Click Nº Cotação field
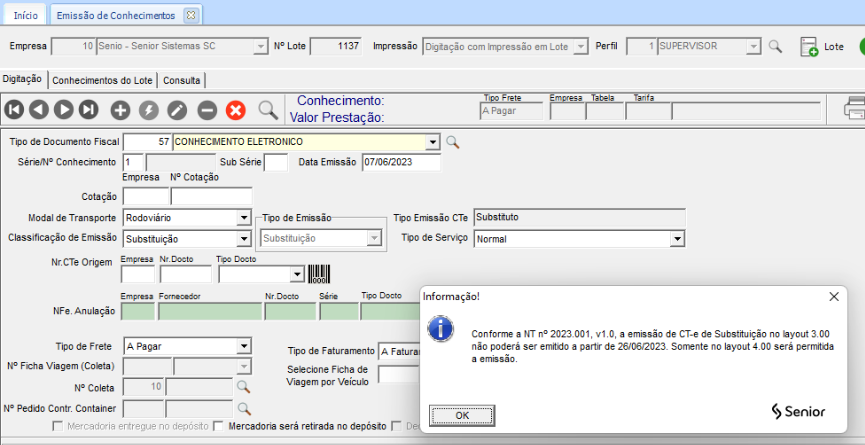The height and width of the screenshot is (445, 865). click(212, 196)
